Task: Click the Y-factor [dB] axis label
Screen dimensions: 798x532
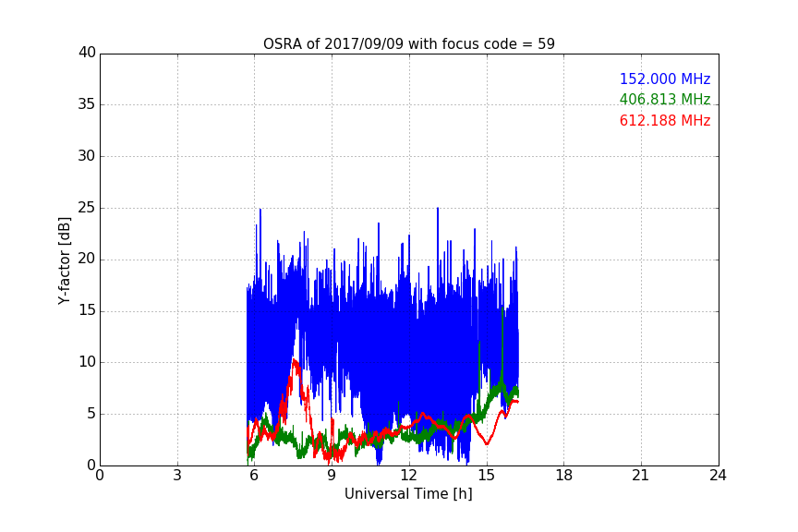Action: [x=64, y=260]
